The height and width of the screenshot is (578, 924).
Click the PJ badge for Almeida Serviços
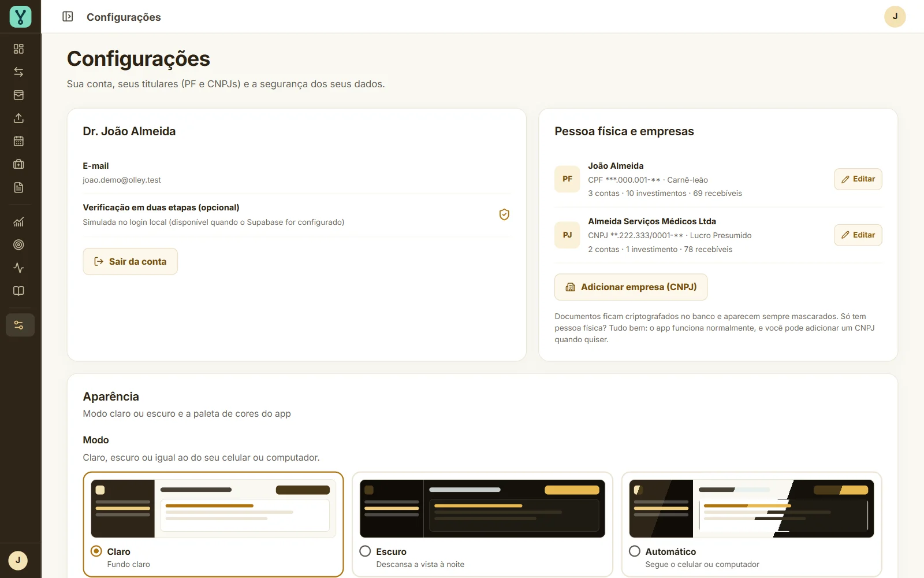point(567,235)
